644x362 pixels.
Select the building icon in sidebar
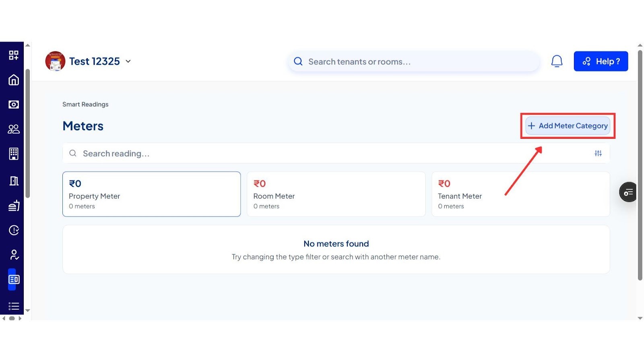coord(14,154)
